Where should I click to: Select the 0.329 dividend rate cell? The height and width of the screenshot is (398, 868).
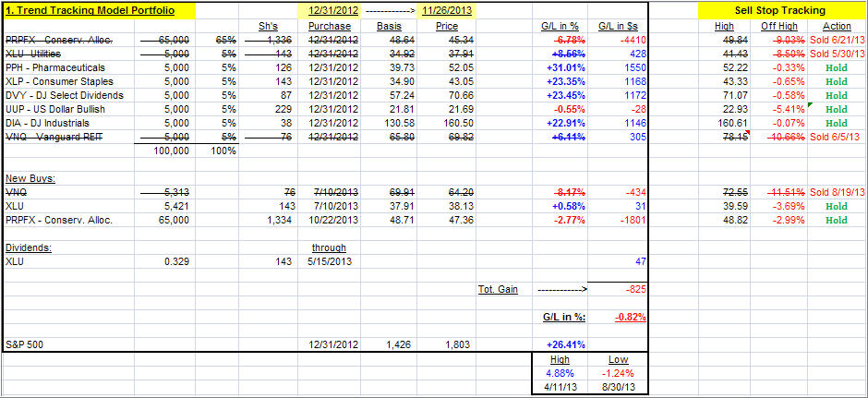(x=164, y=261)
